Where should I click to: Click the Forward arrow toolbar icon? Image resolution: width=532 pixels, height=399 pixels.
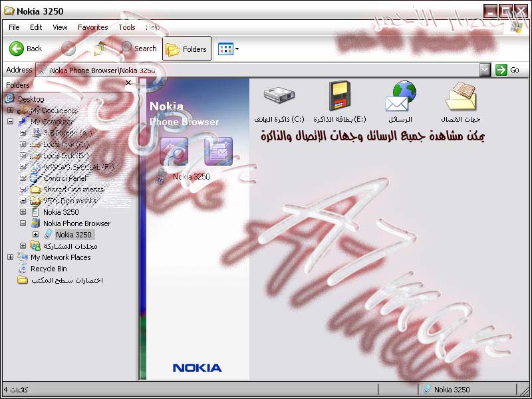click(68, 49)
